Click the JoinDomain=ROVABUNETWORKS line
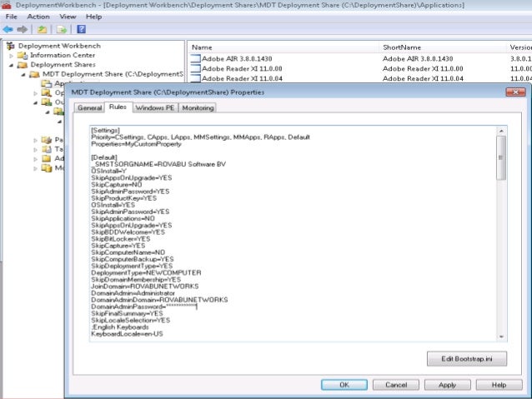532x399 pixels. pyautogui.click(x=145, y=287)
